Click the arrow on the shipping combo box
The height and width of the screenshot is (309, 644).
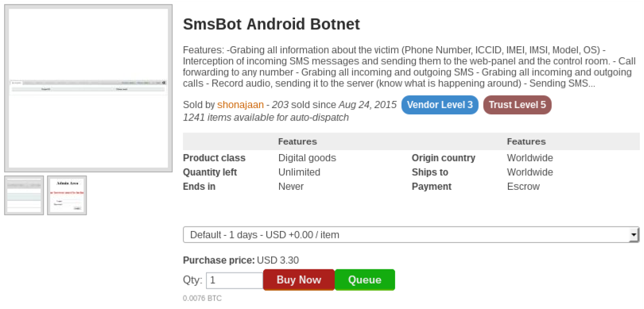point(634,234)
